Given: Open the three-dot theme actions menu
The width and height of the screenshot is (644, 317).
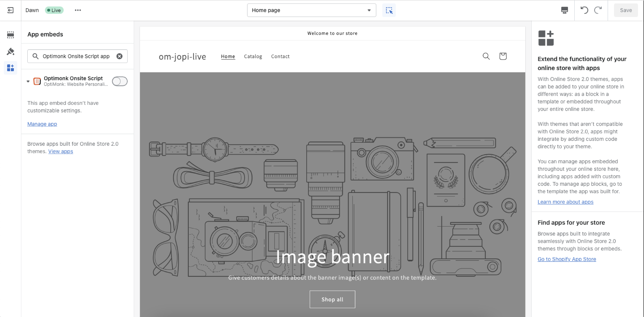Looking at the screenshot, I should pyautogui.click(x=78, y=10).
